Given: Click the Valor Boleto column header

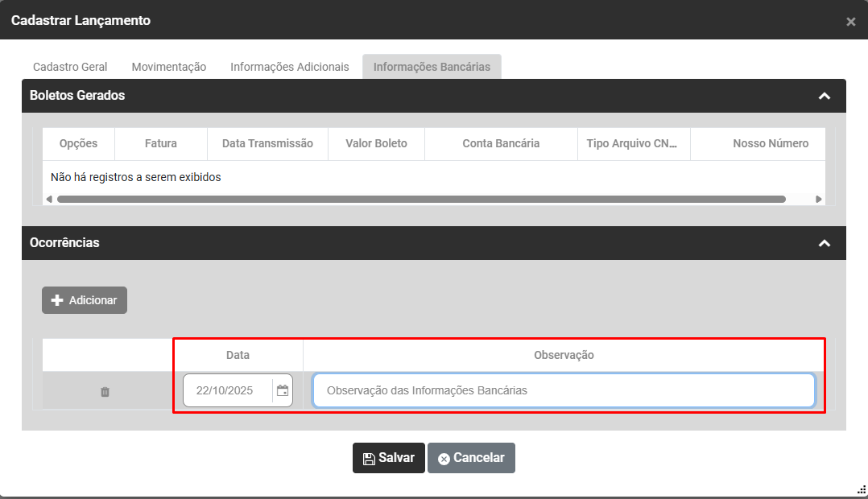Looking at the screenshot, I should tap(377, 144).
